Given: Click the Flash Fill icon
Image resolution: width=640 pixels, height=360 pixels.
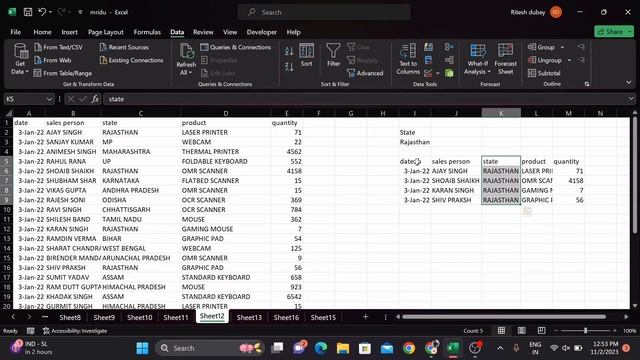Looking at the screenshot, I should tap(428, 47).
